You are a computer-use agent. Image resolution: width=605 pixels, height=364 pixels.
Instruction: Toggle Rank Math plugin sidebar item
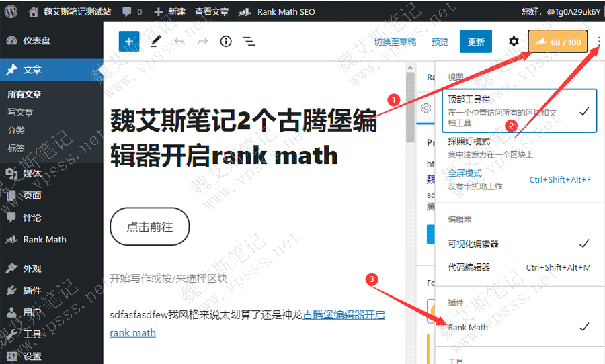point(520,327)
